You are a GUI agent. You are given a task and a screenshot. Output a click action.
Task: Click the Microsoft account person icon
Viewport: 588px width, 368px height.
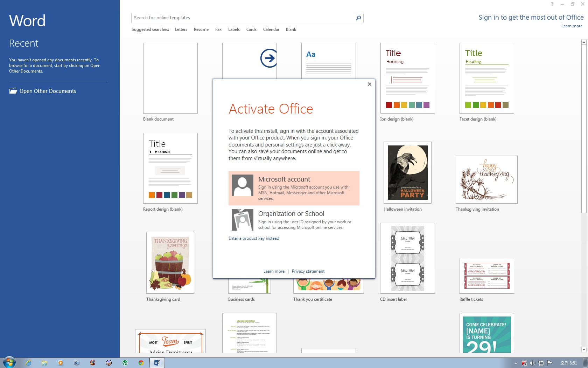tap(243, 185)
